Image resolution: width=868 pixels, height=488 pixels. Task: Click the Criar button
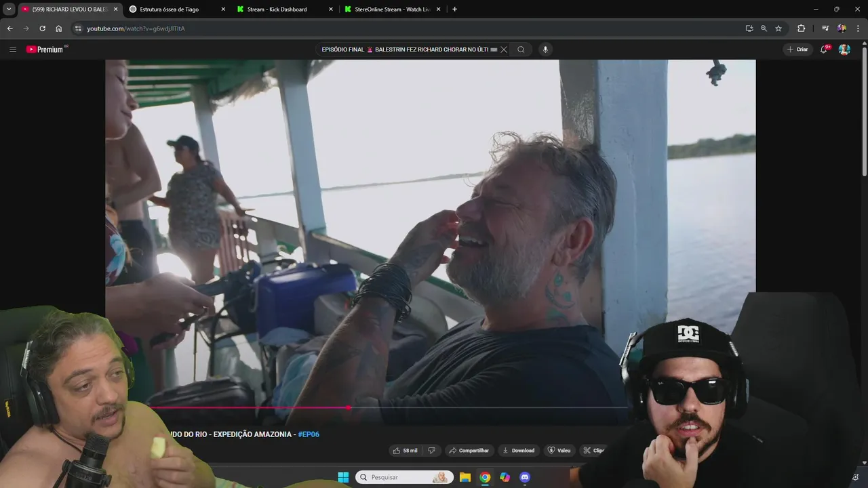797,49
